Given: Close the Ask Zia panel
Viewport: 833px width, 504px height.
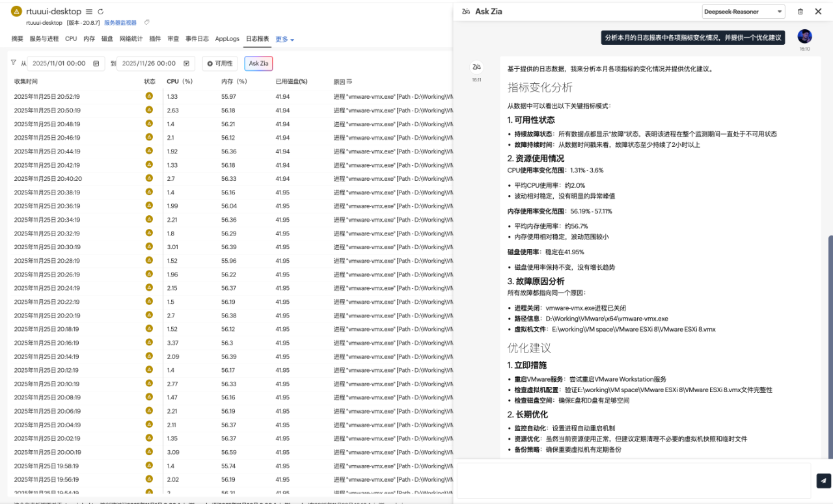Looking at the screenshot, I should (818, 11).
